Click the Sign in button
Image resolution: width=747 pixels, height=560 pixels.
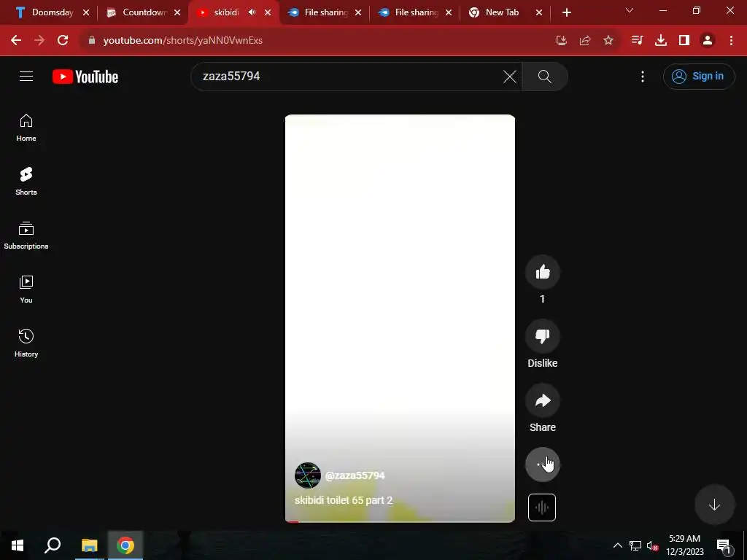(x=699, y=76)
